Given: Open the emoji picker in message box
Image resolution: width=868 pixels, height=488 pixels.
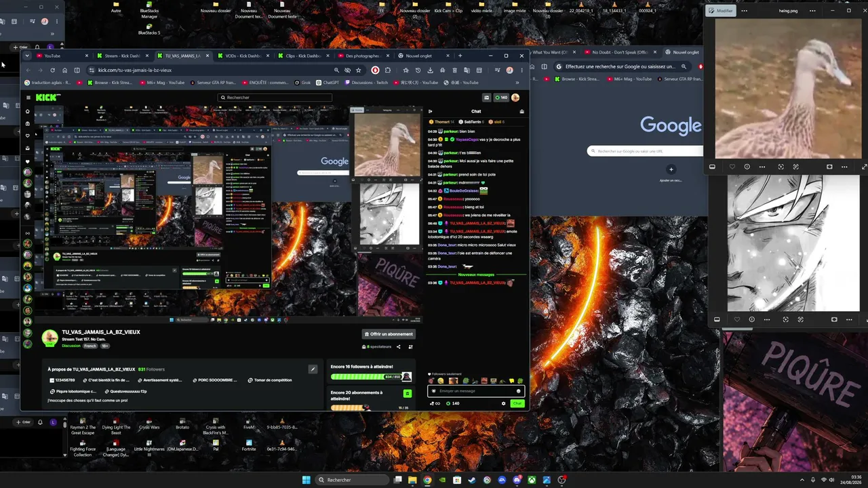Looking at the screenshot, I should pyautogui.click(x=519, y=391).
